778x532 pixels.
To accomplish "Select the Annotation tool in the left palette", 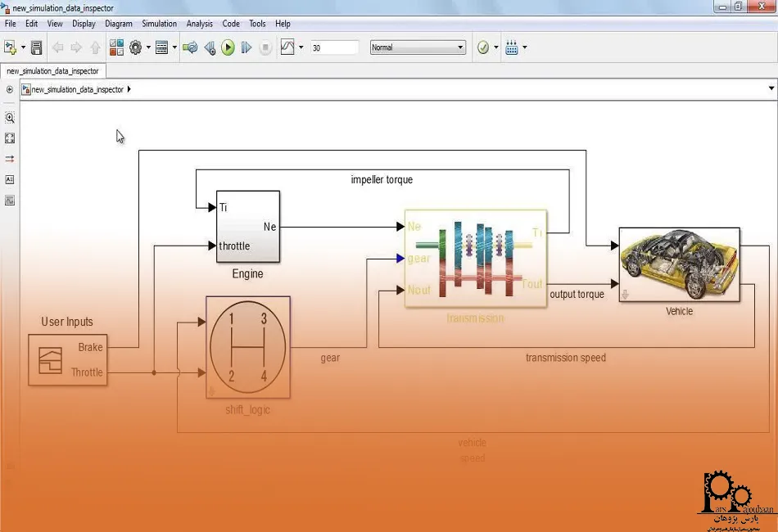I will [x=9, y=179].
